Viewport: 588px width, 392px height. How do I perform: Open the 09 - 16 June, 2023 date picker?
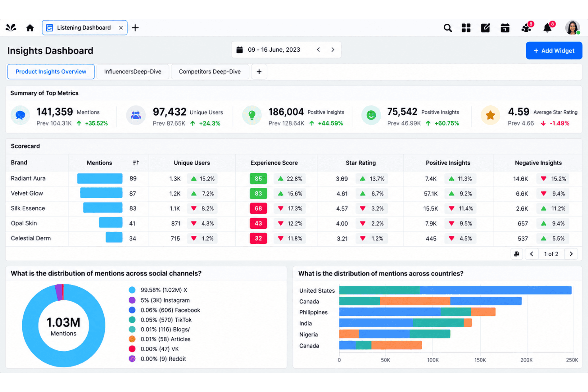coord(274,50)
